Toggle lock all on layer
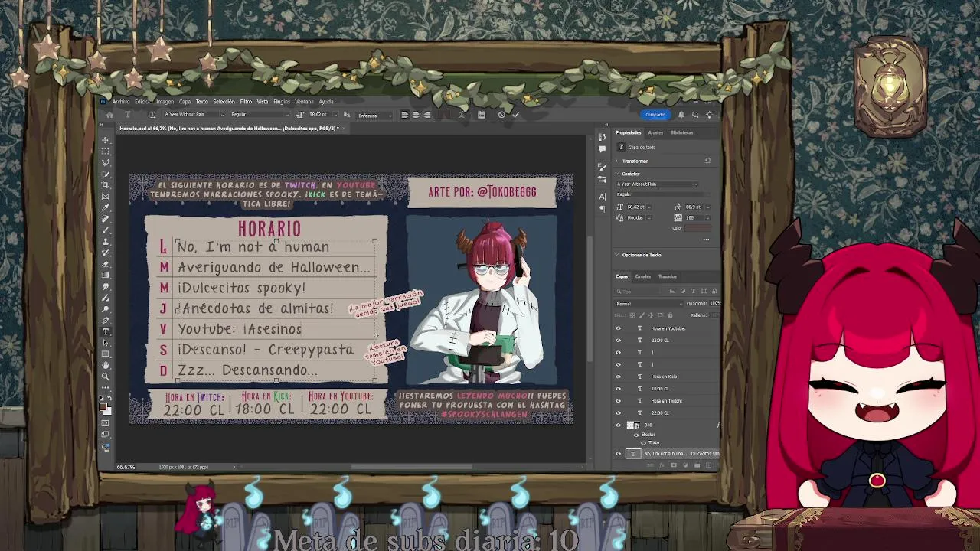 click(x=670, y=315)
